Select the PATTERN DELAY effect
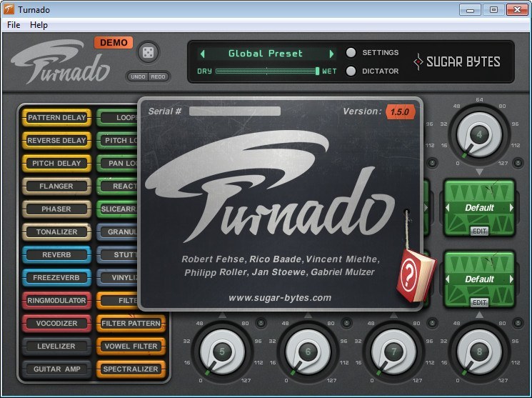Viewport: 532px width, 398px height. [56, 117]
